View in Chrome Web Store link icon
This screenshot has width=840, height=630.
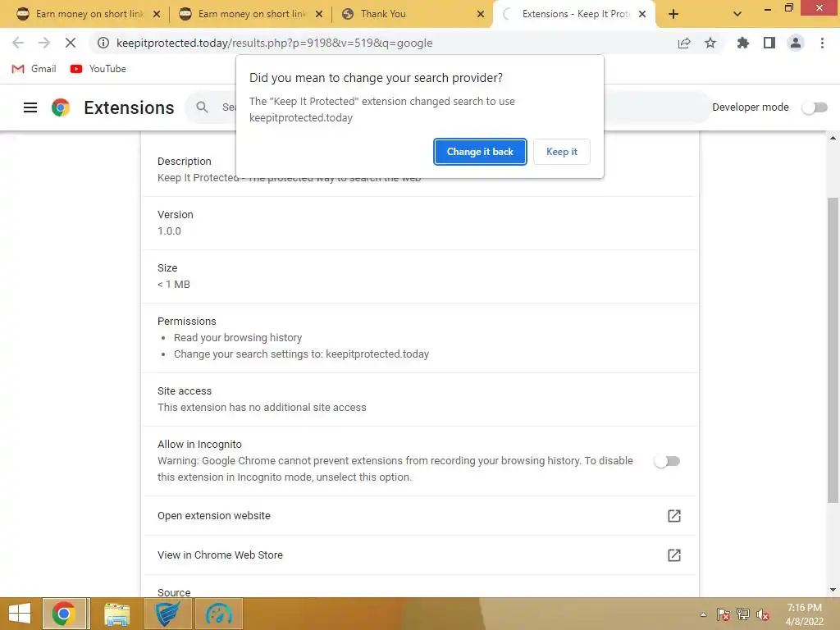point(674,555)
